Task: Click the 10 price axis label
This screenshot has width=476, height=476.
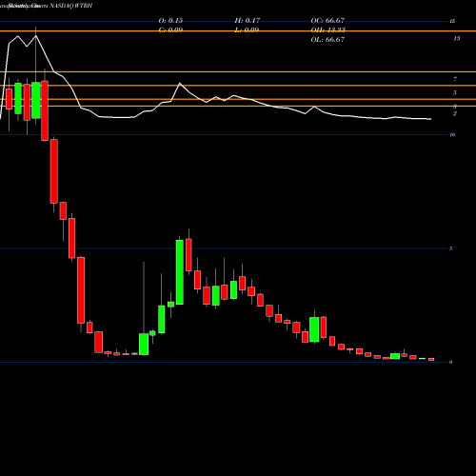Action: pyautogui.click(x=452, y=134)
